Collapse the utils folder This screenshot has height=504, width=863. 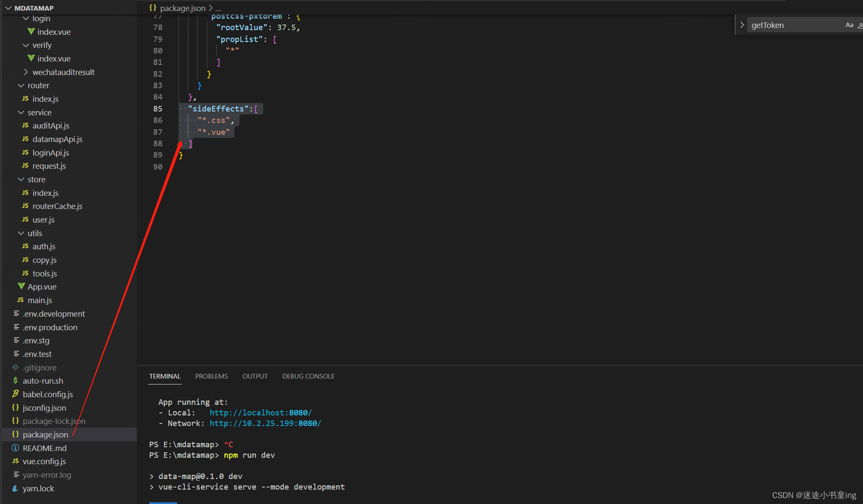[x=21, y=233]
